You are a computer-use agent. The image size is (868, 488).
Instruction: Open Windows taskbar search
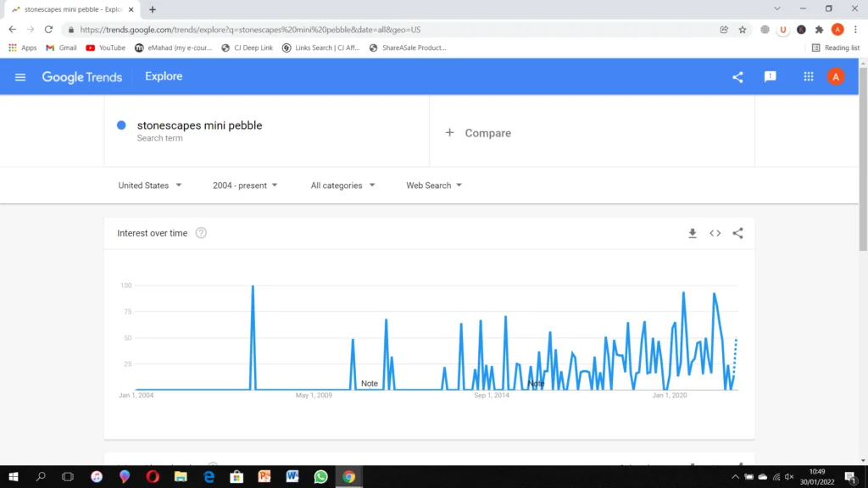tap(41, 476)
